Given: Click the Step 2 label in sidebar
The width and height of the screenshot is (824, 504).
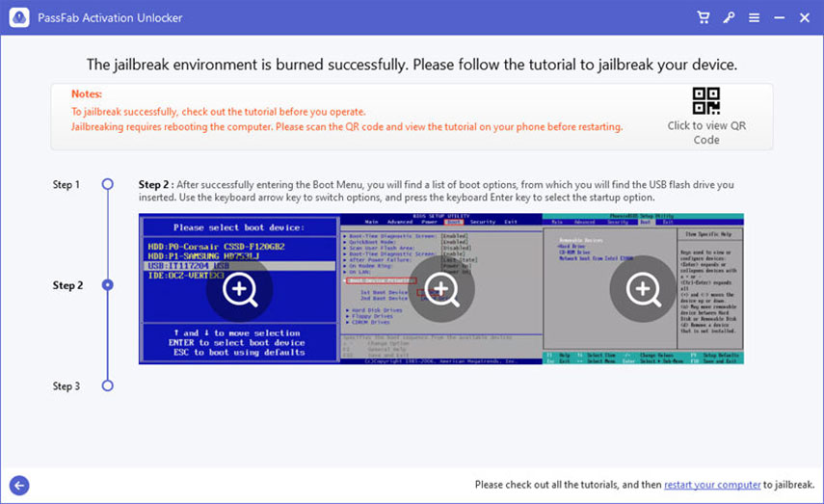Looking at the screenshot, I should coord(67,285).
